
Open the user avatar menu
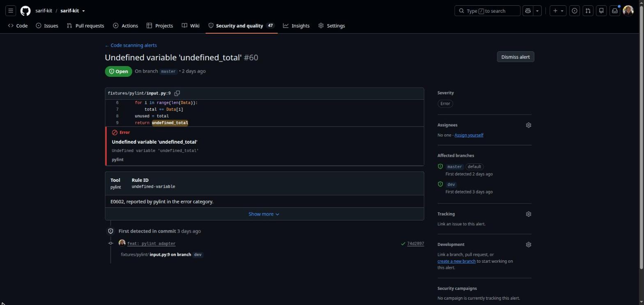click(x=628, y=11)
